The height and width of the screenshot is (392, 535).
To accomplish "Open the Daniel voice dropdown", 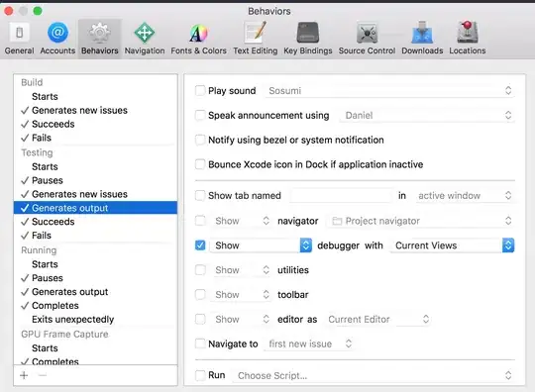I will [427, 115].
